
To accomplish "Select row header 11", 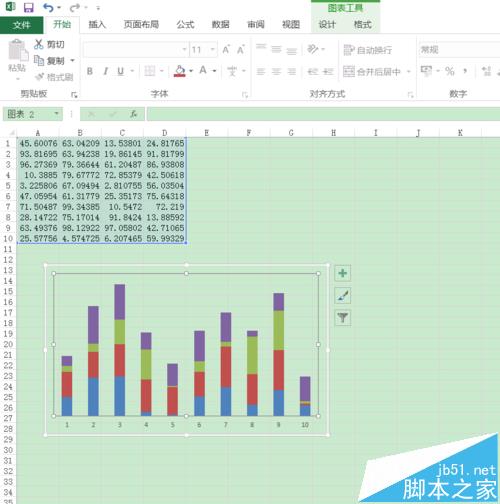I will click(x=8, y=249).
